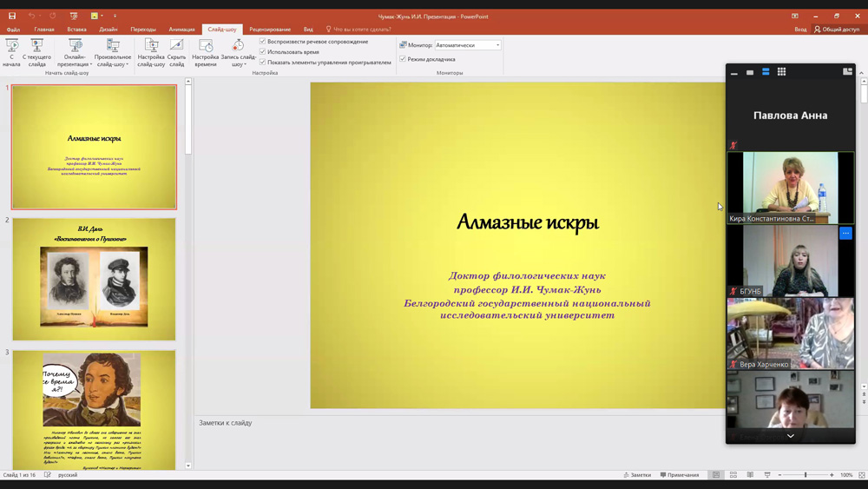Switch to the Рецензирование tab
868x489 pixels.
(x=270, y=30)
